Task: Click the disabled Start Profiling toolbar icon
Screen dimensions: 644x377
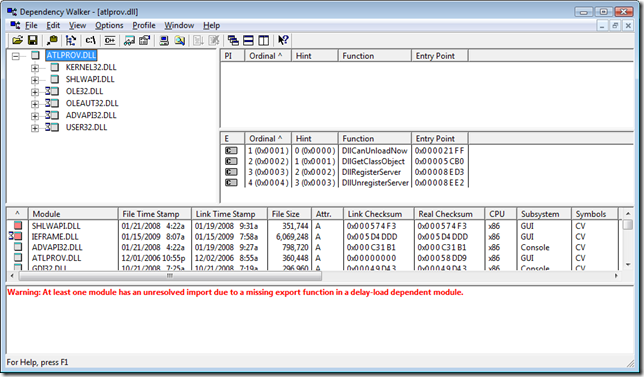Action: point(198,40)
